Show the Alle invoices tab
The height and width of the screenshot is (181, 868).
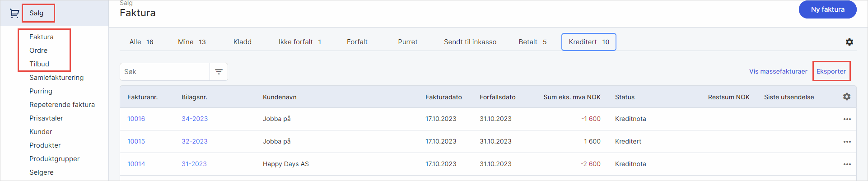(141, 42)
